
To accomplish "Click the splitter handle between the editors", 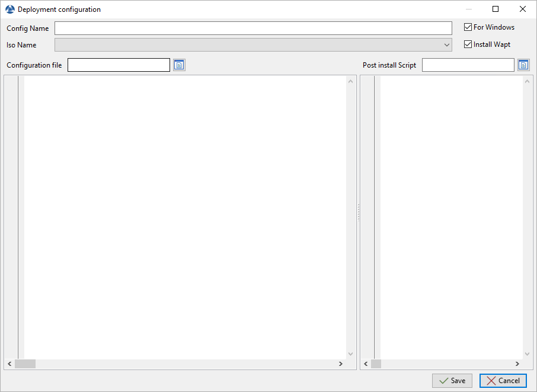I will coord(358,213).
